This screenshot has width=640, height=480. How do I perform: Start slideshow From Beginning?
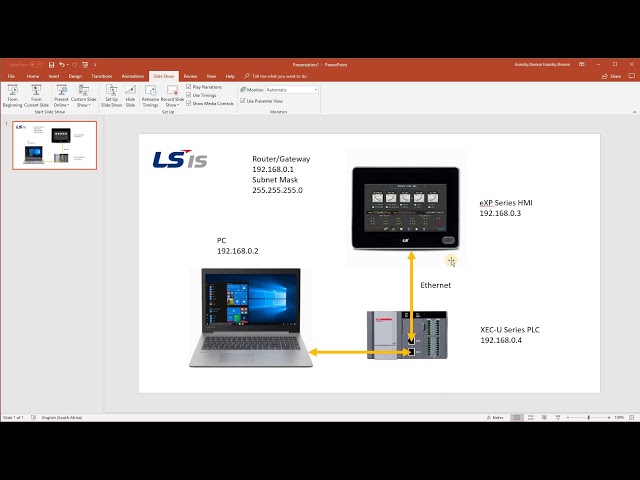13,96
